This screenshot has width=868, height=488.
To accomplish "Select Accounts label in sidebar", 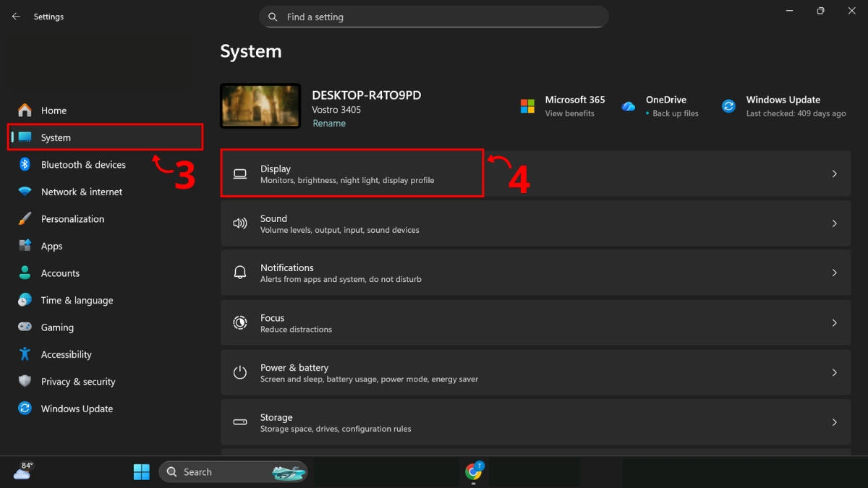I will 60,273.
